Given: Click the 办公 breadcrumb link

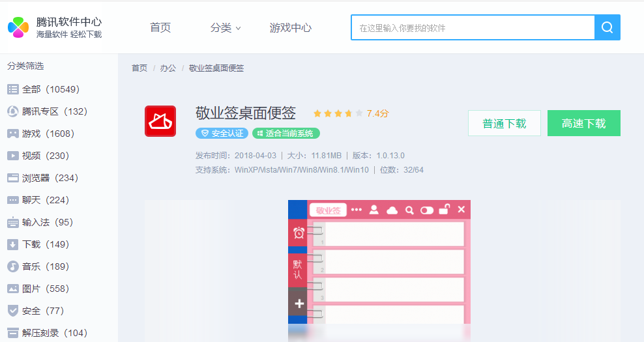Looking at the screenshot, I should (x=168, y=68).
